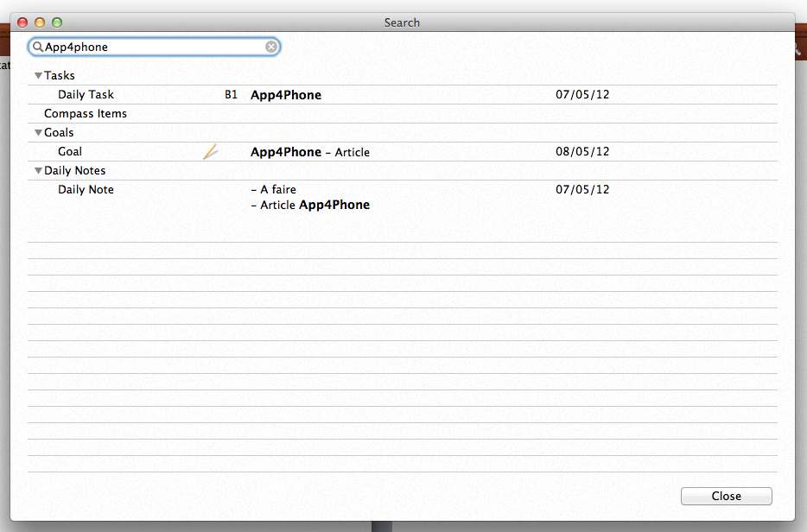The height and width of the screenshot is (532, 807).
Task: Click the magnifying glass search icon
Action: 37,47
